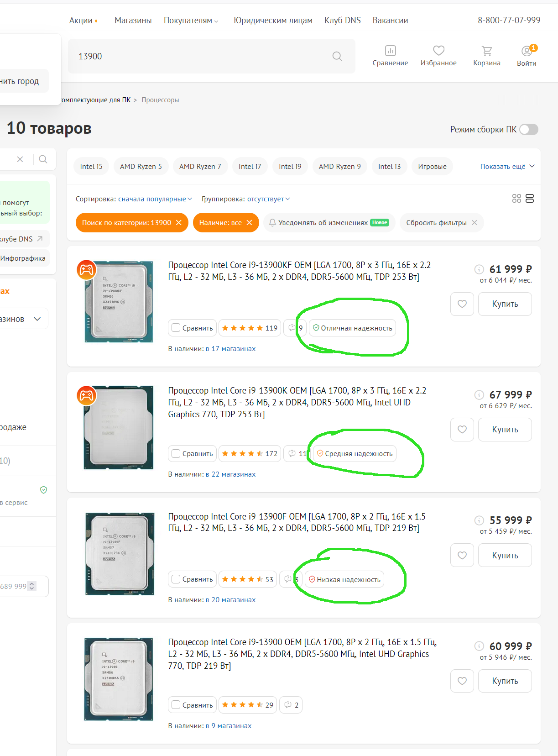Viewport: 558px width, 756px height.
Task: Add i9-13900KF to favorites with heart
Action: (462, 304)
